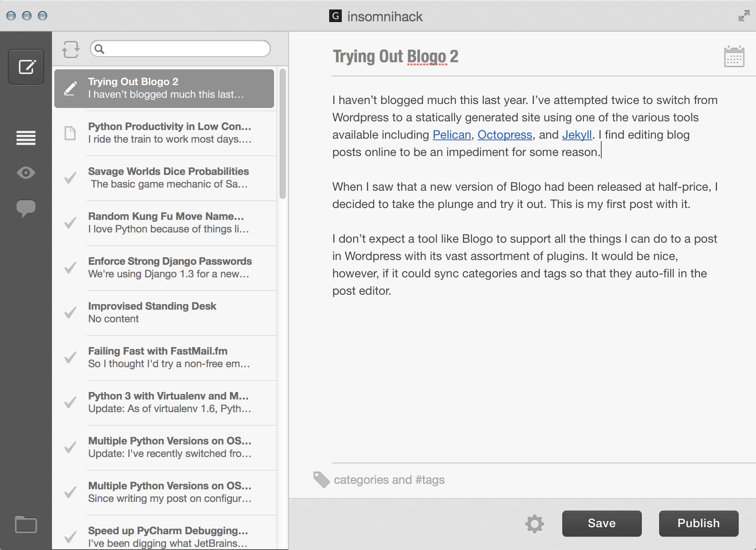Open the calendar schedule icon
Screen dimensions: 756x550
pyautogui.click(x=734, y=57)
